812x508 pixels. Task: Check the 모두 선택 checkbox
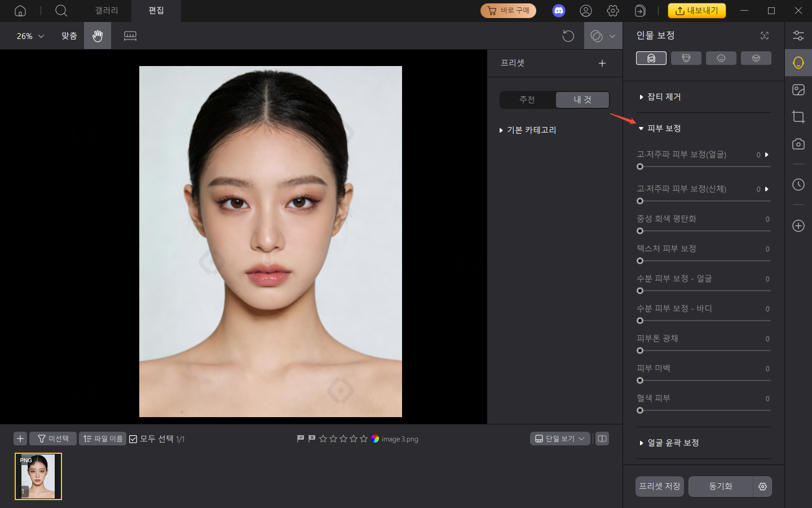click(133, 439)
